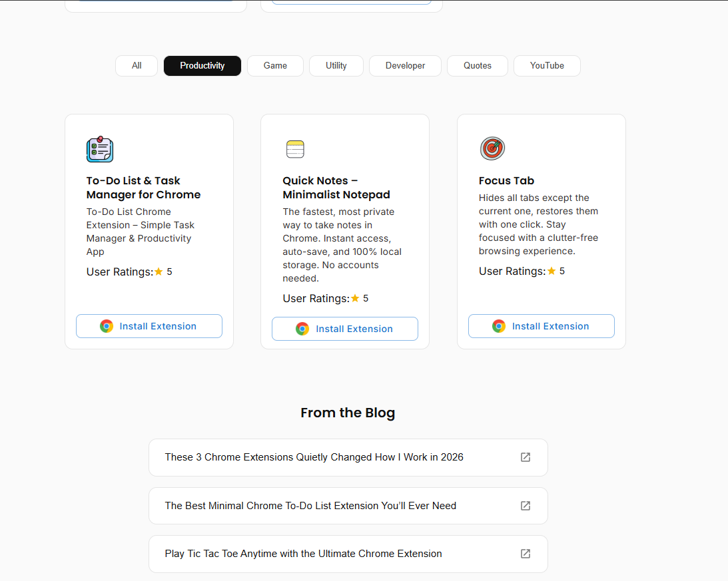Click the Quick Notes yellow notepad icon
Screen dimensions: 728x581
tap(295, 148)
